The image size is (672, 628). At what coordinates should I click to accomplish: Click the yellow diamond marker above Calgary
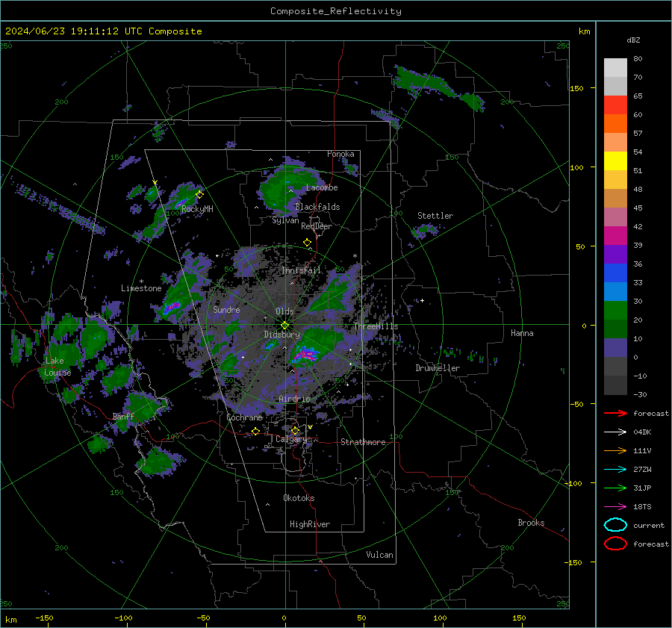click(295, 430)
